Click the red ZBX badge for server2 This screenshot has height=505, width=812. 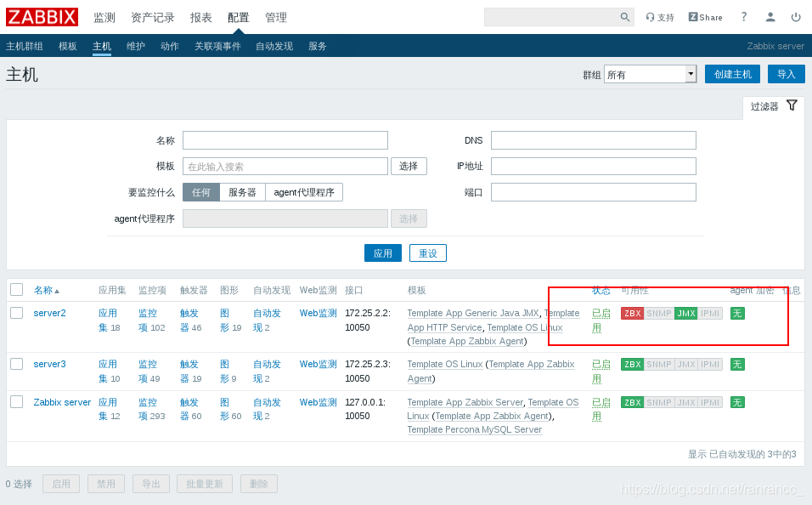pos(632,313)
